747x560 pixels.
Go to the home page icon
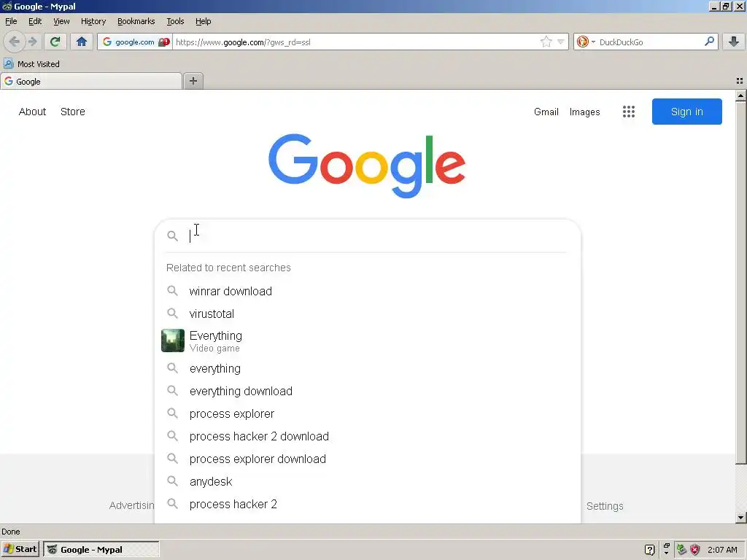click(x=82, y=42)
